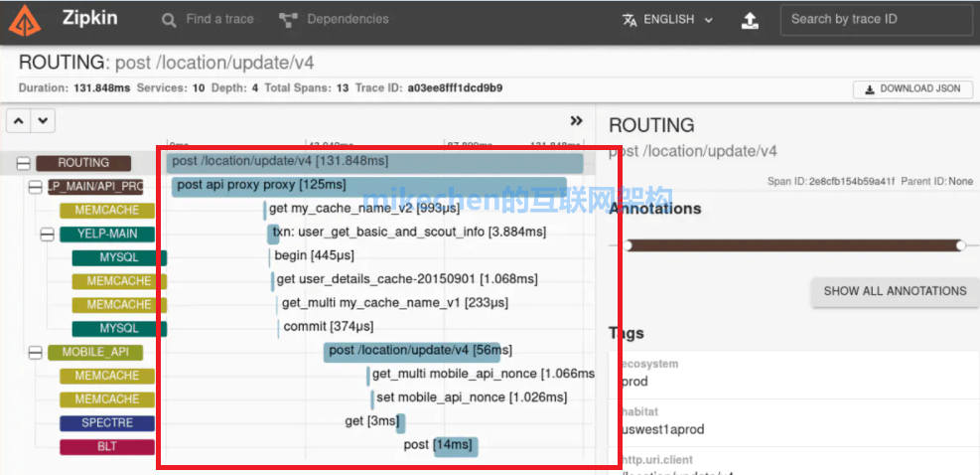This screenshot has width=980, height=475.
Task: Collapse the ROUTING tree node
Action: point(23,164)
